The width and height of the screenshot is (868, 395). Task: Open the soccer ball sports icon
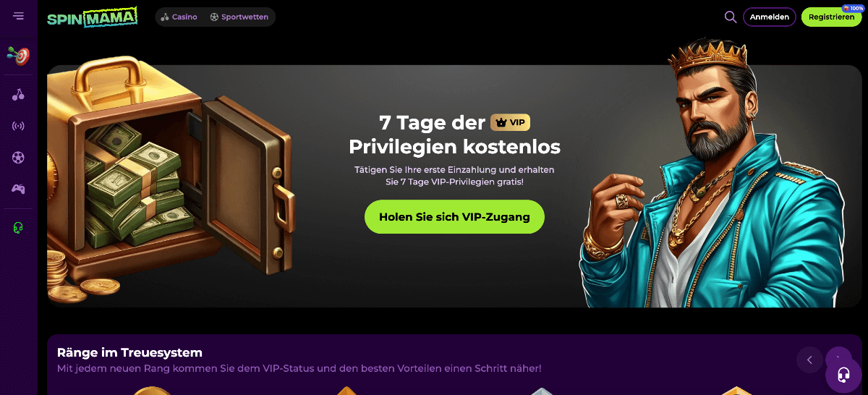(x=18, y=158)
